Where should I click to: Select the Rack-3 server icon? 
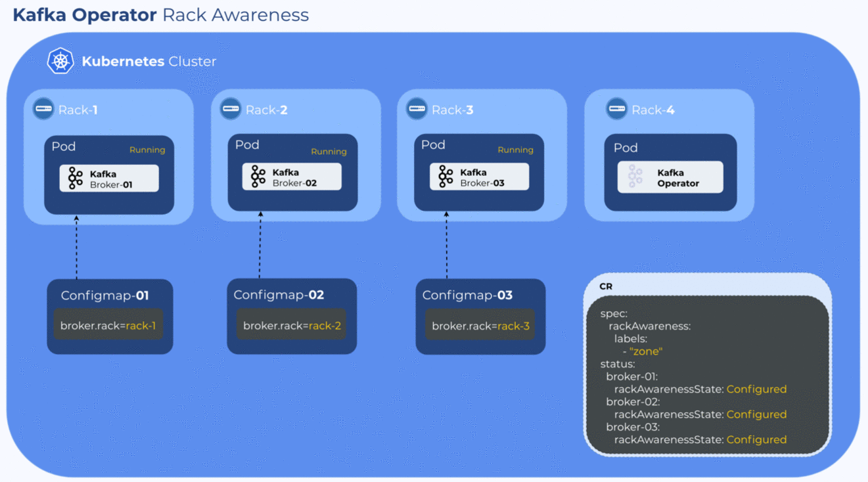coord(416,109)
